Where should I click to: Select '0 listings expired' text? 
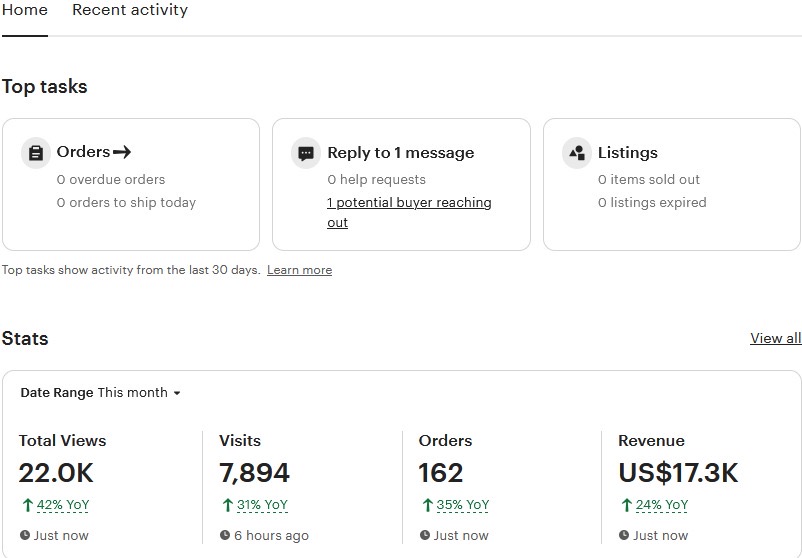point(652,203)
